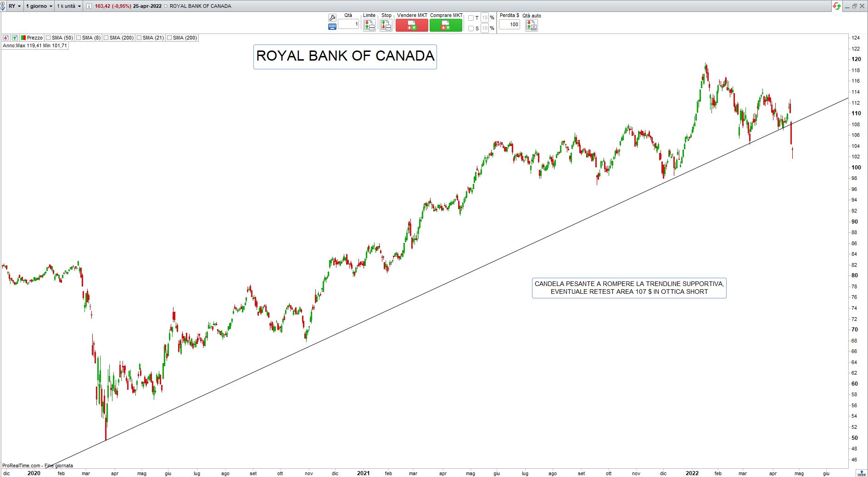The height and width of the screenshot is (477, 868).
Task: Click the Qtà auto icon
Action: 531,25
